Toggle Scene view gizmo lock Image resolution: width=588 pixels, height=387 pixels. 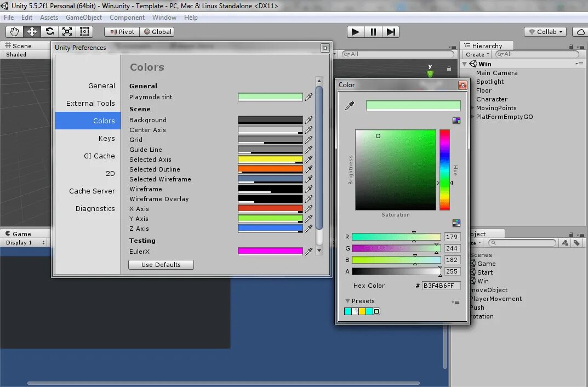(449, 69)
